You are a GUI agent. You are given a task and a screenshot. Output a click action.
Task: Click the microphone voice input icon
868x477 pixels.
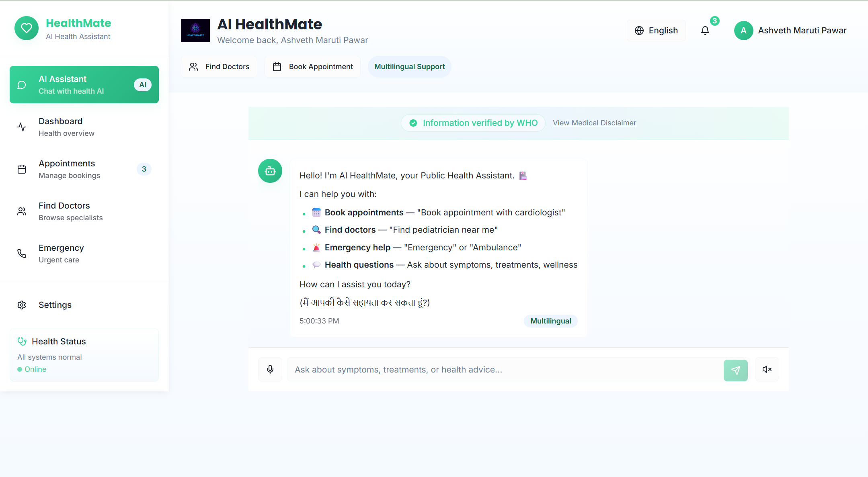(270, 369)
